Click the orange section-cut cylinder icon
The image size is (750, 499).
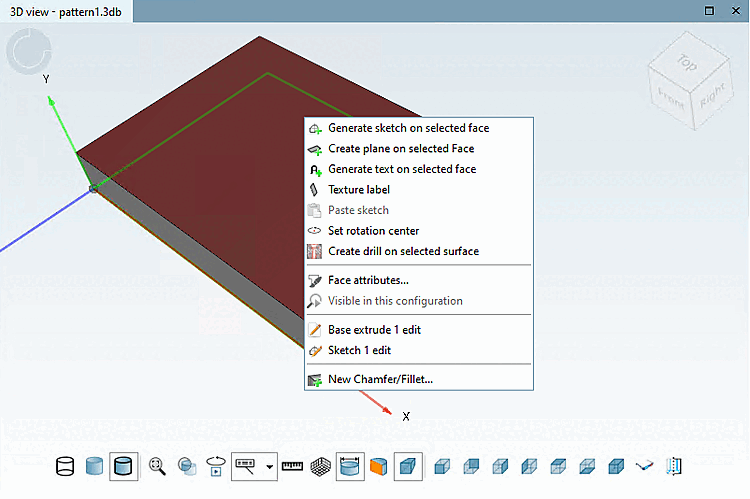[x=378, y=466]
